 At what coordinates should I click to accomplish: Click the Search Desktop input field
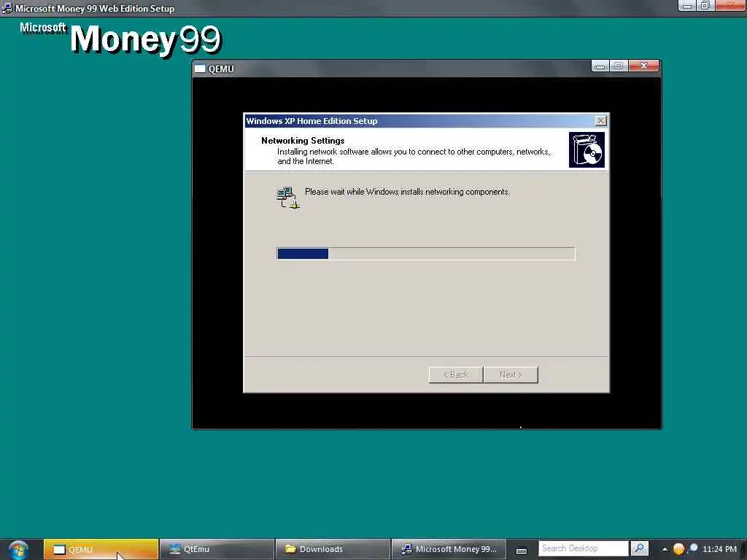(x=583, y=548)
